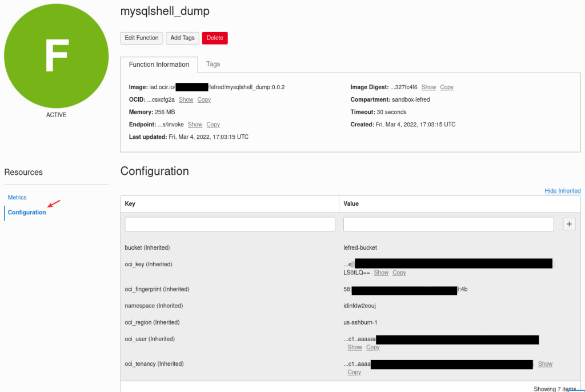
Task: Click the oci_user (Inherited) key
Action: (150, 339)
